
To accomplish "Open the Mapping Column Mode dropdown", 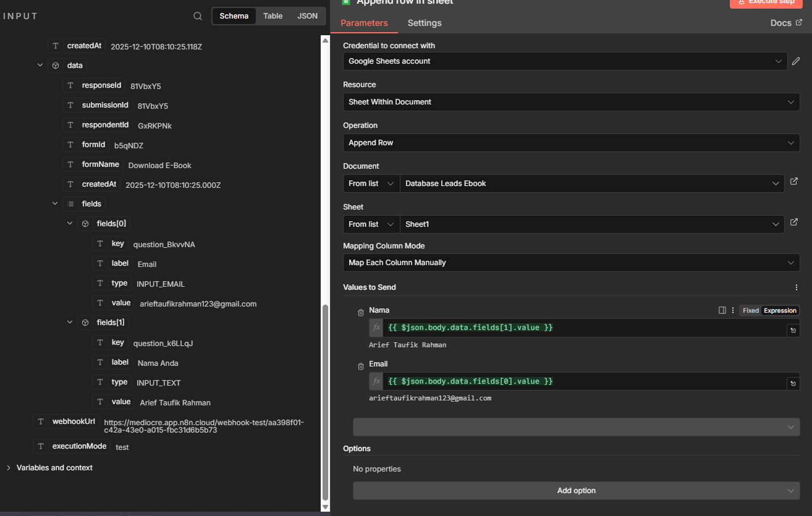I will click(571, 263).
